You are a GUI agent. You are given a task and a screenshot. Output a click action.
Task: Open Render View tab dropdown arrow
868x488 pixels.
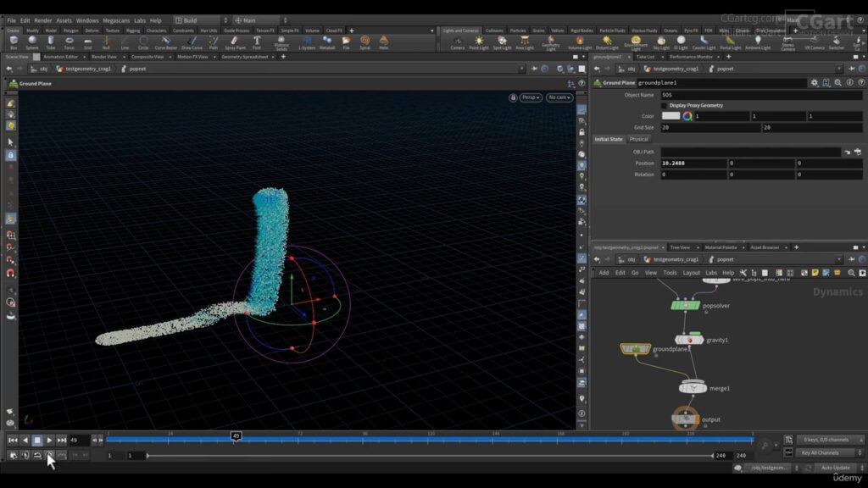124,57
